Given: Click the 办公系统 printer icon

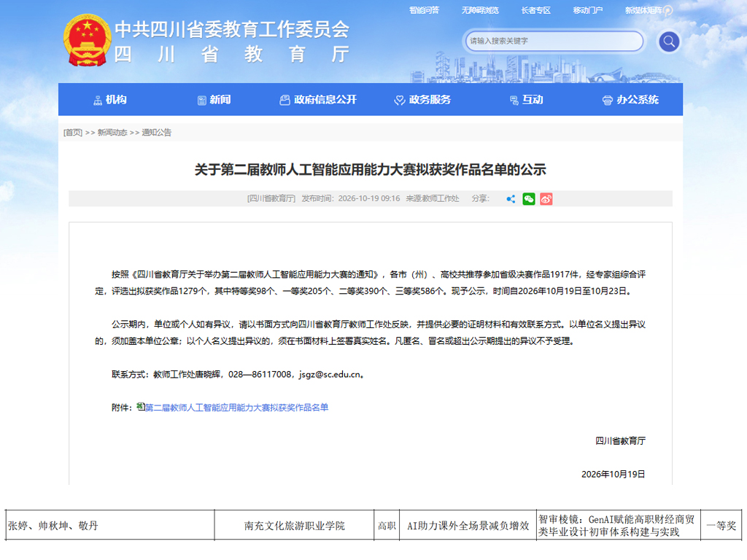Looking at the screenshot, I should point(608,101).
